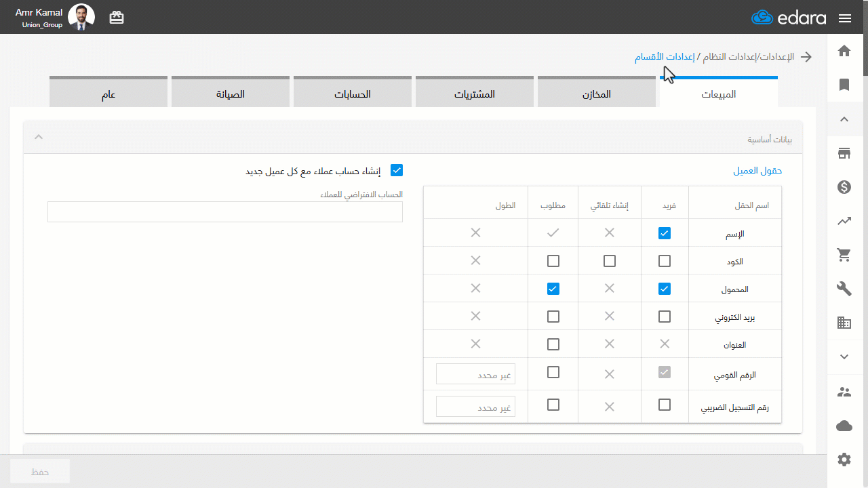868x488 pixels.
Task: Switch to الحسابات tab
Action: pyautogui.click(x=353, y=92)
